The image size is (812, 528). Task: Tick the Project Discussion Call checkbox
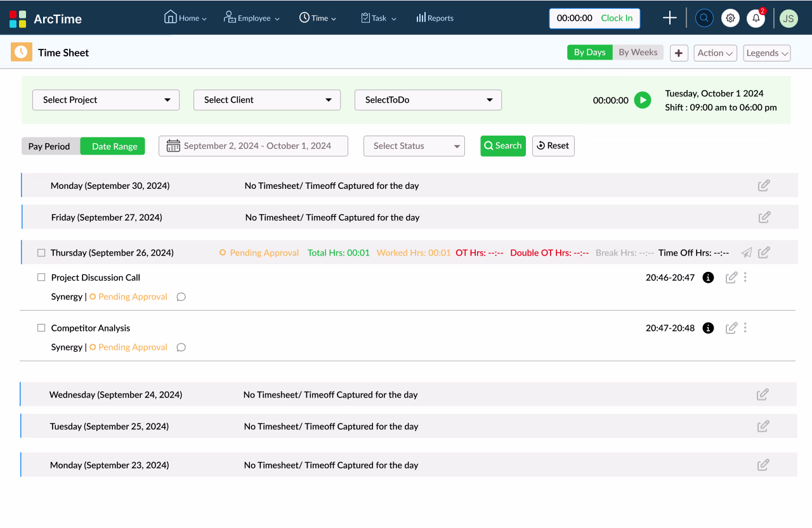point(41,277)
